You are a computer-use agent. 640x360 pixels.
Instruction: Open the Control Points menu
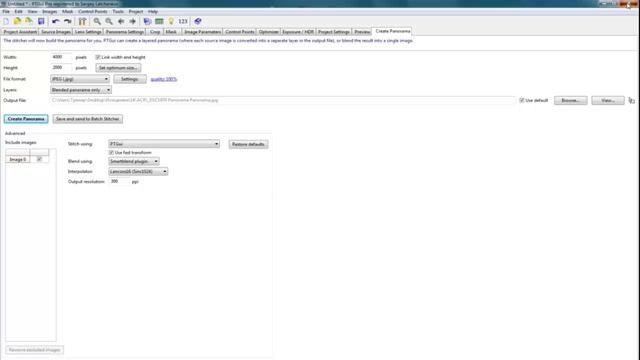click(93, 11)
